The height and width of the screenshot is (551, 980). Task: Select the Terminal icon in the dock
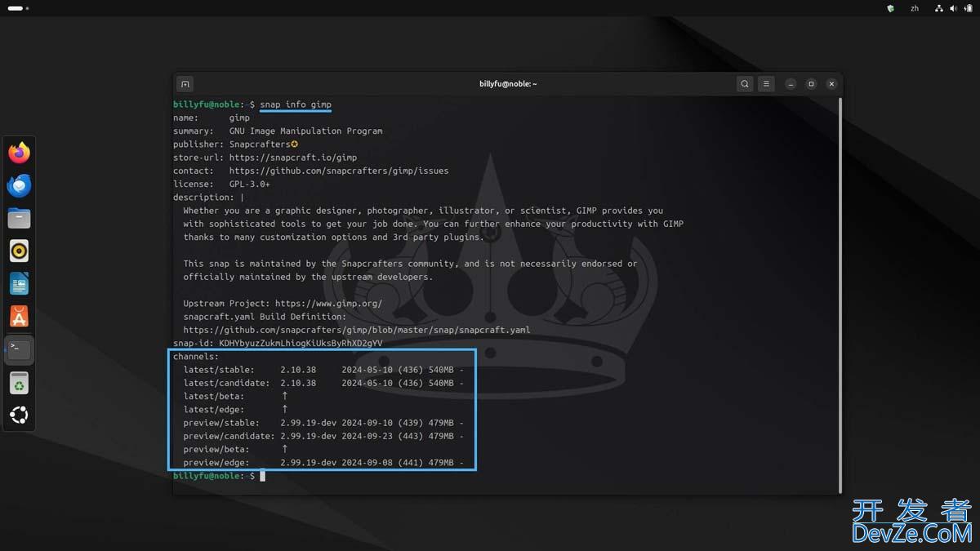(x=19, y=349)
